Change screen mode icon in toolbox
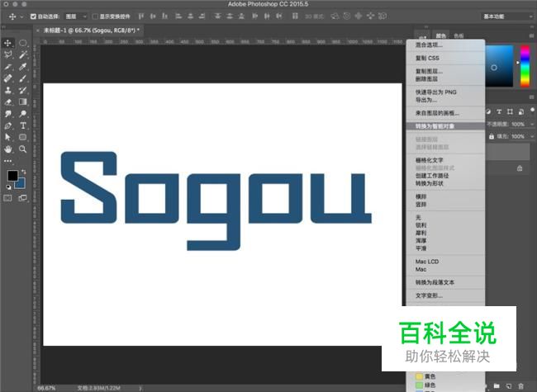This screenshot has width=537, height=392. point(22,198)
